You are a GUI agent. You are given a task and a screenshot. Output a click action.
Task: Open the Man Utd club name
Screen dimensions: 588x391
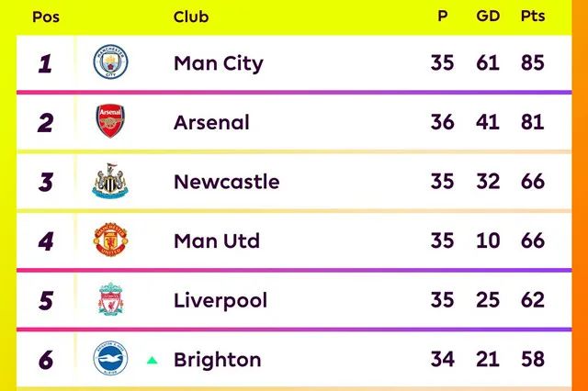coord(217,240)
